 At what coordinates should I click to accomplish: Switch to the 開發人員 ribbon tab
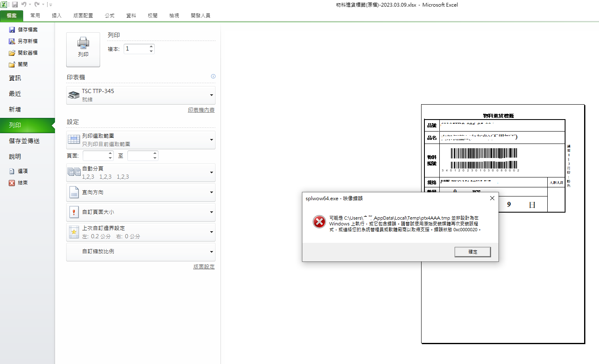click(201, 15)
